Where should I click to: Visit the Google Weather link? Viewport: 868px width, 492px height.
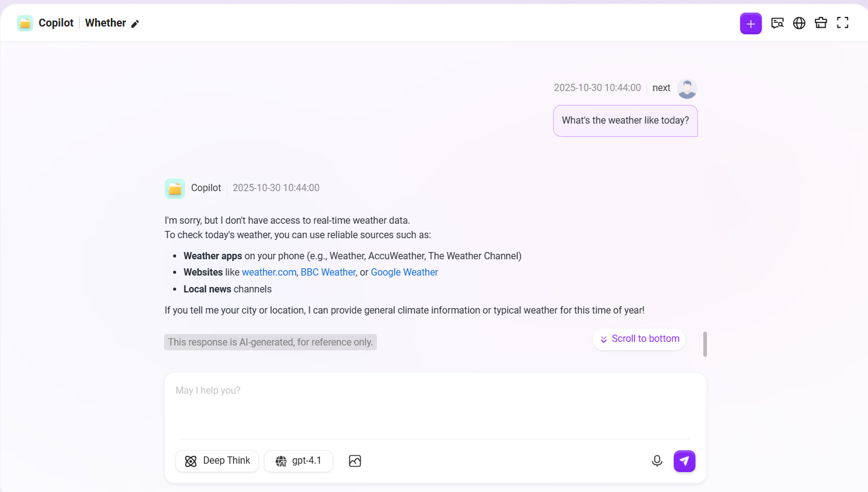(x=404, y=273)
